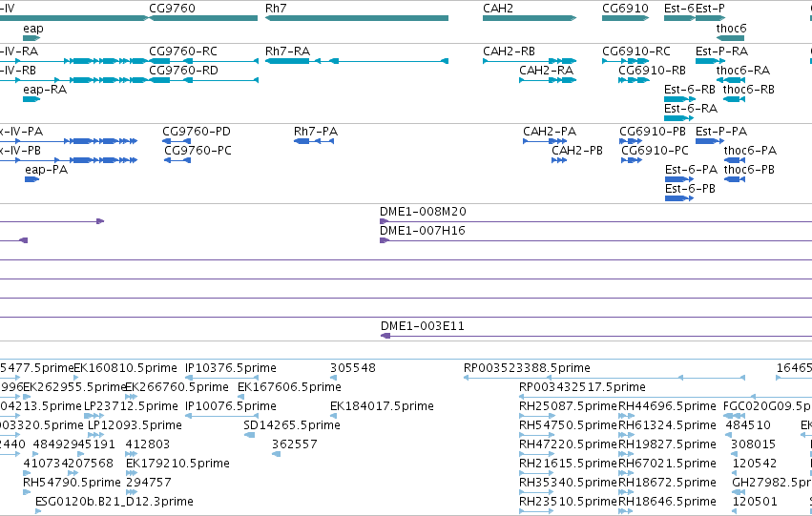Select the EK167606.5prime EST label
Viewport: 812px width, 516px height.
289,387
